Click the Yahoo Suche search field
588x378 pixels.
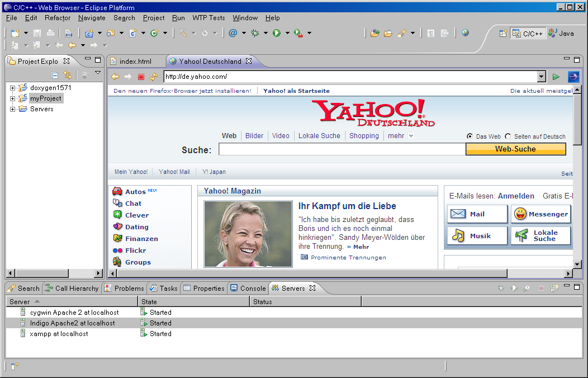coord(342,149)
